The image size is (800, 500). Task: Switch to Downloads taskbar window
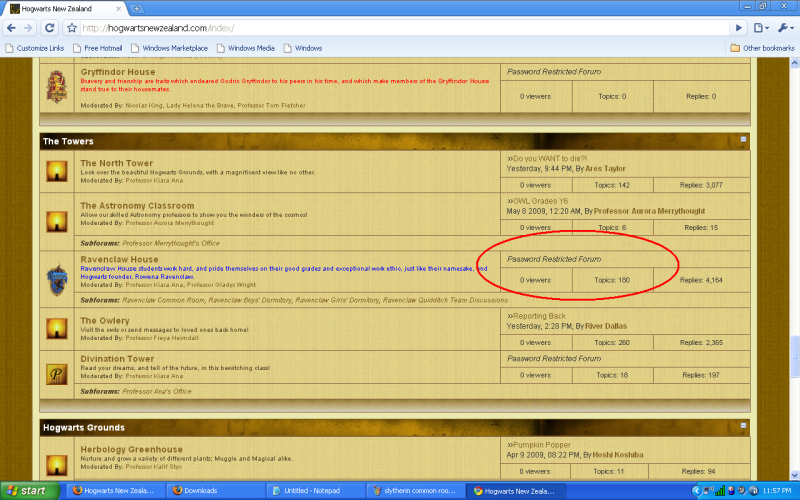(217, 491)
